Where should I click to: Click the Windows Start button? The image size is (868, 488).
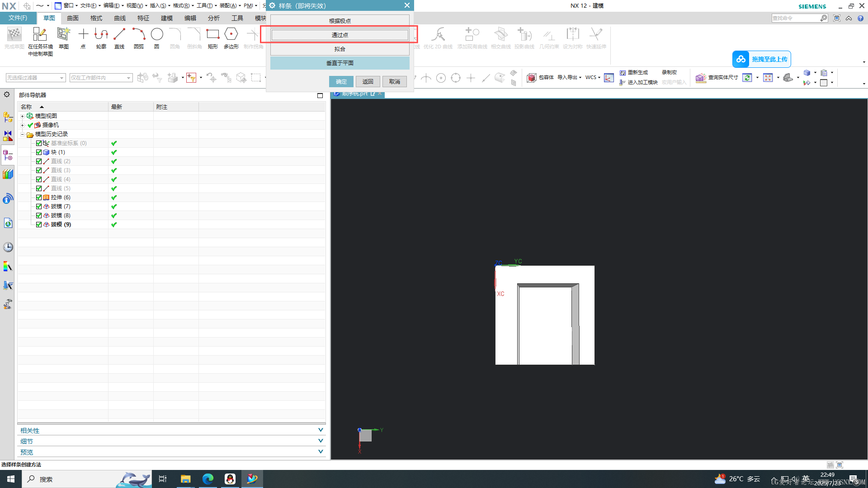tap(11, 479)
